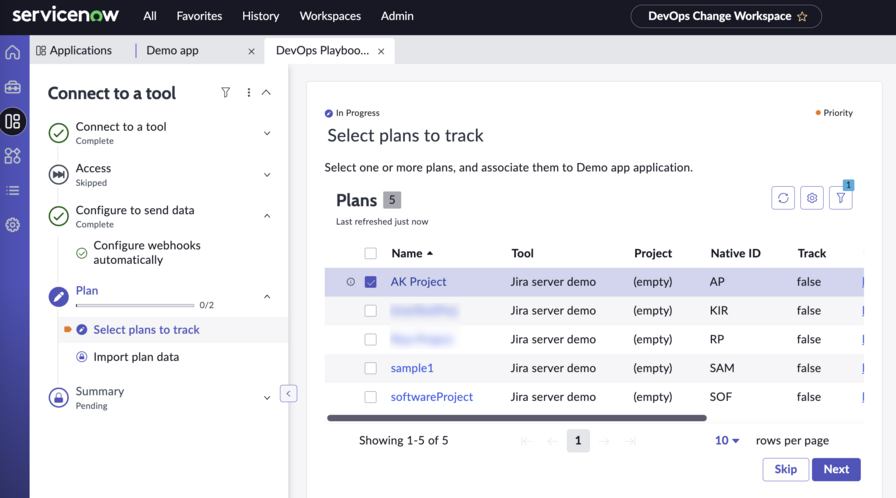Collapse the left panel with the arrow handle
Viewport: 896px width, 498px height.
point(289,393)
